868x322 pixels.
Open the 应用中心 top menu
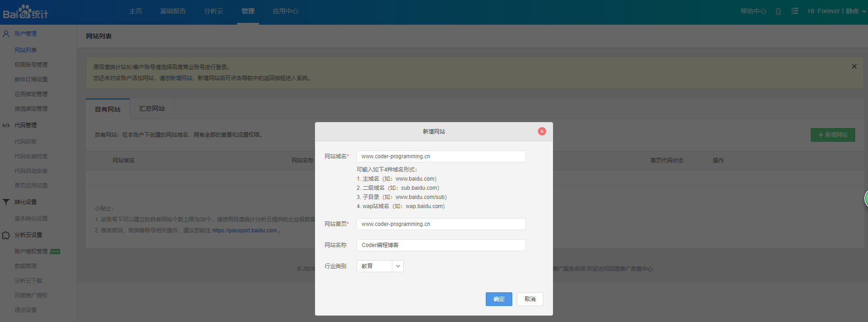tap(285, 11)
